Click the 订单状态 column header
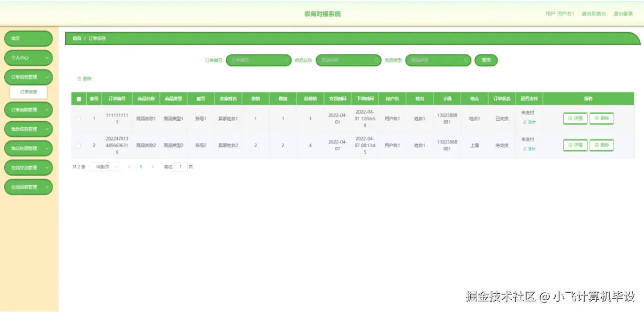The height and width of the screenshot is (312, 644). tap(502, 99)
